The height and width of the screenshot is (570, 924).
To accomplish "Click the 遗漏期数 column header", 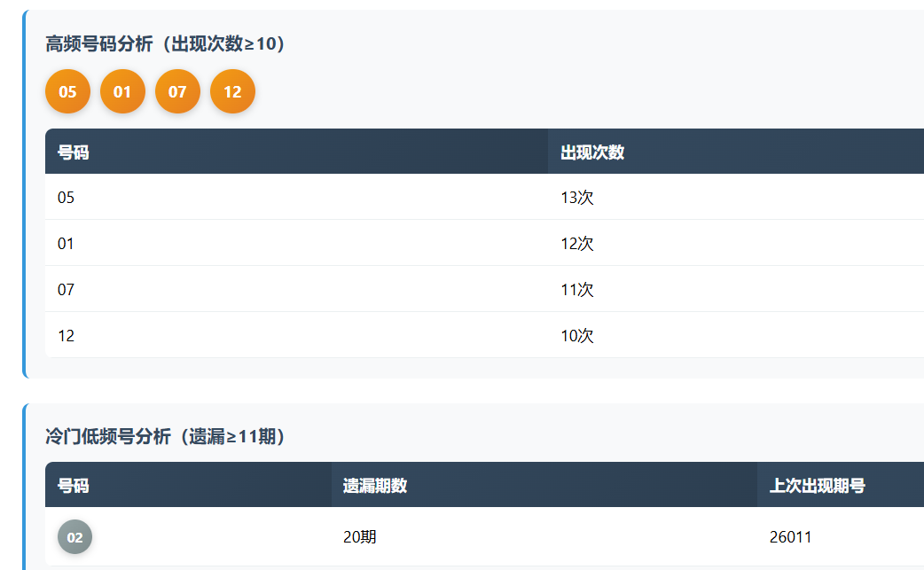I will pos(375,485).
